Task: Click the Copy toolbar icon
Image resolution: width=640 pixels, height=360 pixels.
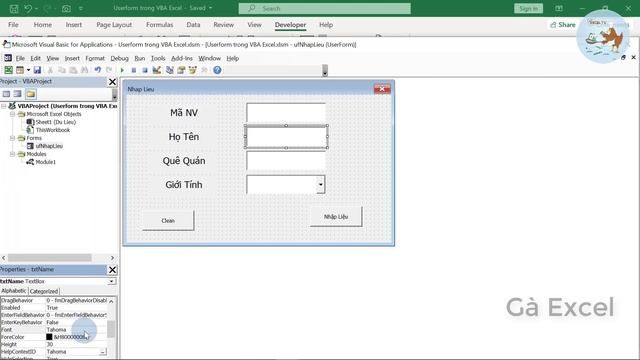Action: pos(62,70)
